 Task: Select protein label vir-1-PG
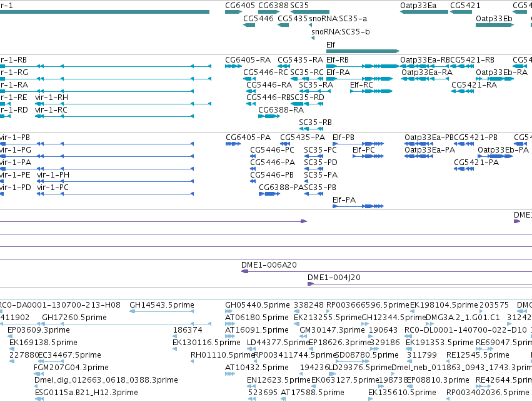click(15, 150)
